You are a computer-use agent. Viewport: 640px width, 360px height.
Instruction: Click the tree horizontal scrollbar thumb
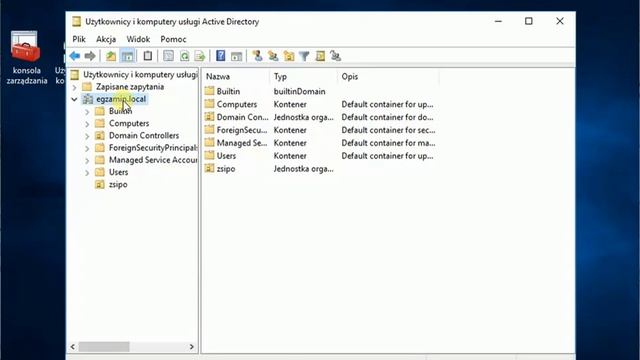tap(104, 347)
